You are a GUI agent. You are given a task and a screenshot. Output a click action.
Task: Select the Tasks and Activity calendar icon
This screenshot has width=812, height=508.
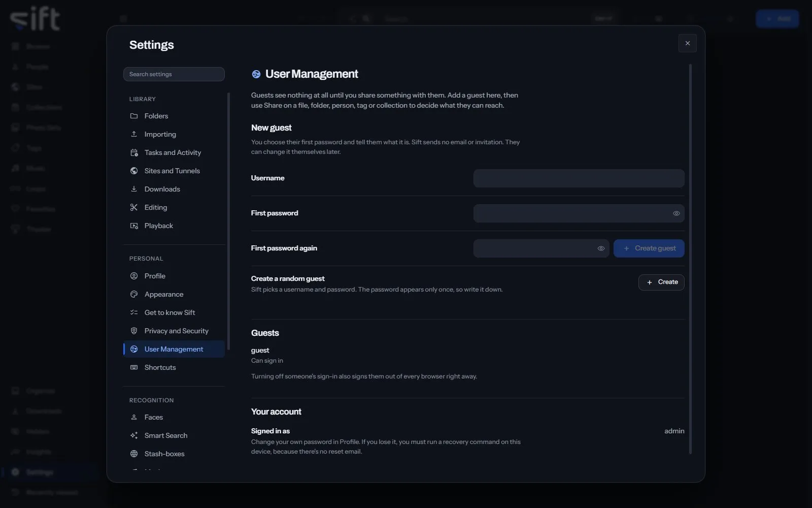[134, 152]
